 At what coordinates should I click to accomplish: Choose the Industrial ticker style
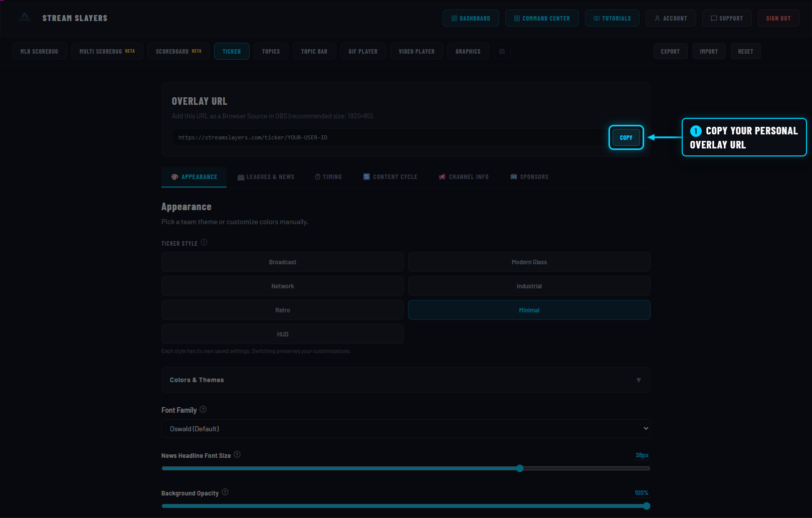(x=529, y=286)
